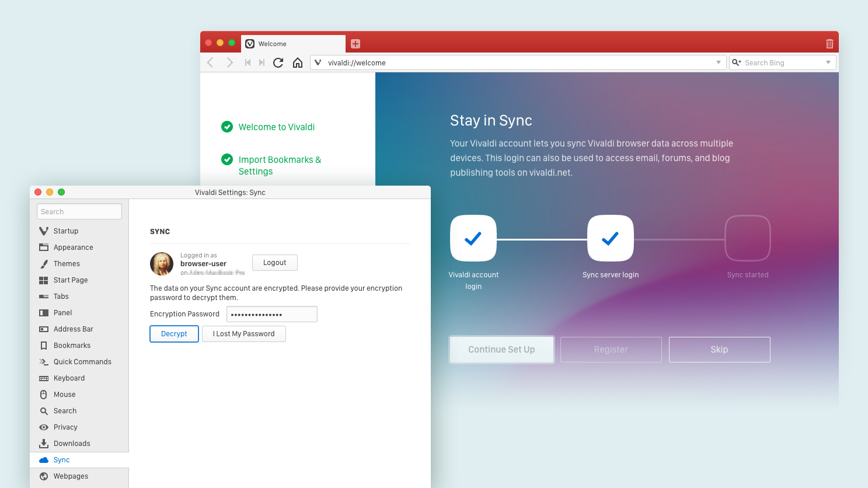The image size is (868, 488).
Task: Go to the Home page icon
Action: 298,62
